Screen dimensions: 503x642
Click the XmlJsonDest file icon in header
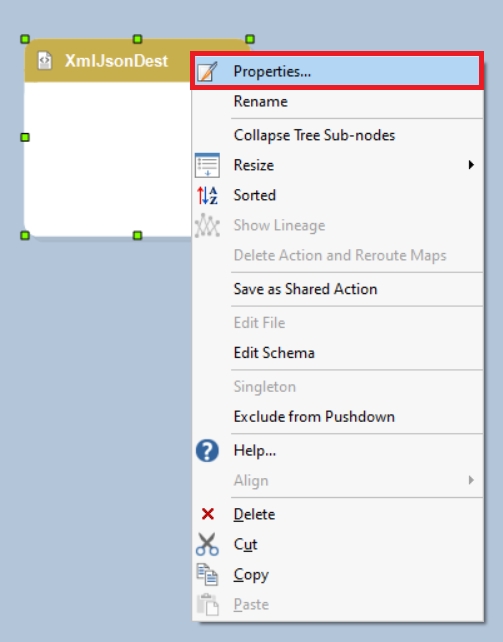point(45,61)
